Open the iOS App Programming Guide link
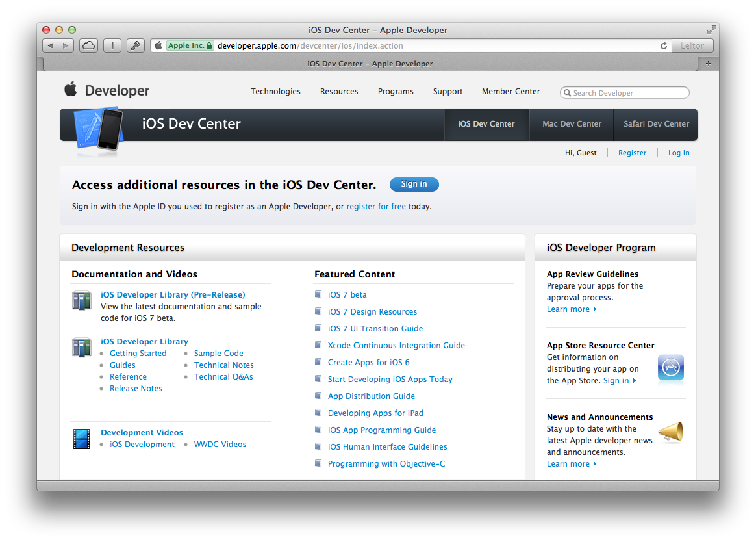 382,430
